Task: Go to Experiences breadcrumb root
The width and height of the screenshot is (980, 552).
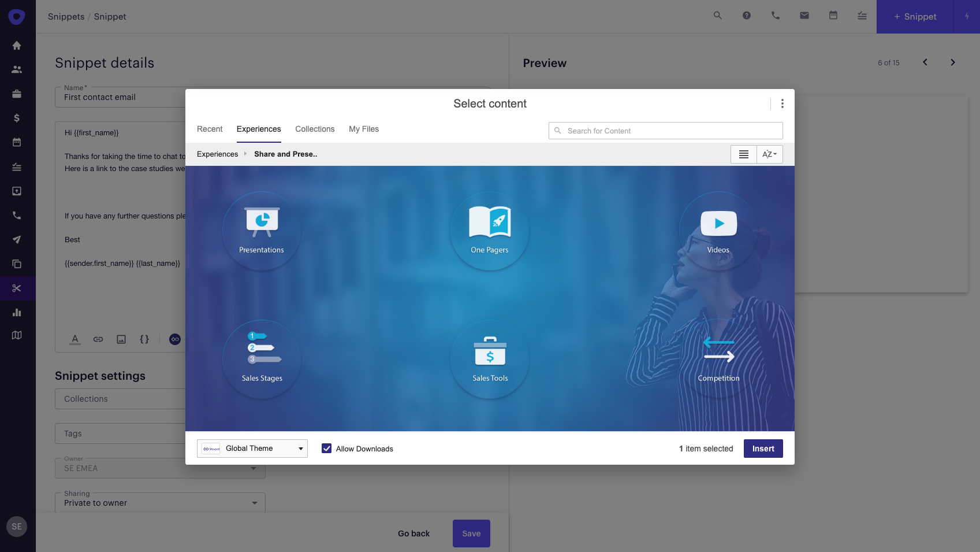Action: pos(217,154)
